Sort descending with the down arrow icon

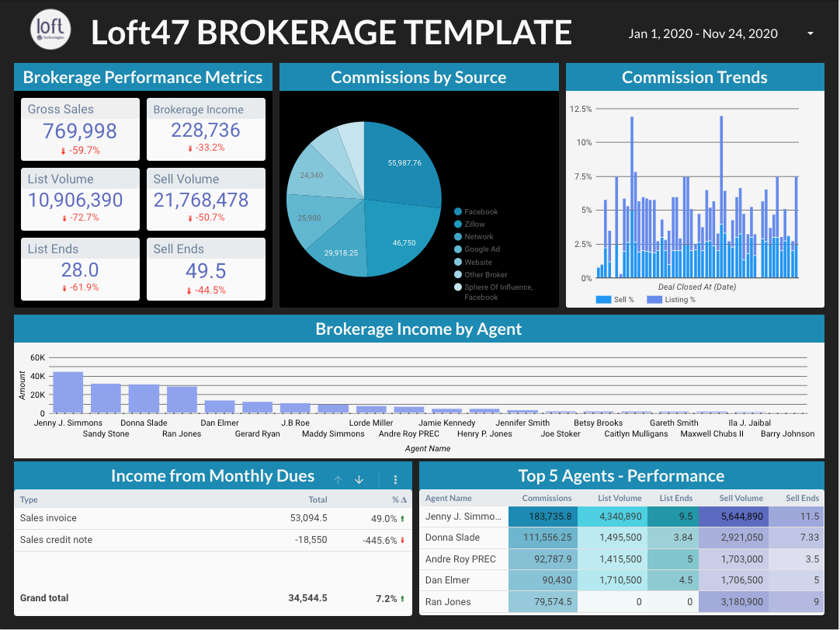[359, 479]
